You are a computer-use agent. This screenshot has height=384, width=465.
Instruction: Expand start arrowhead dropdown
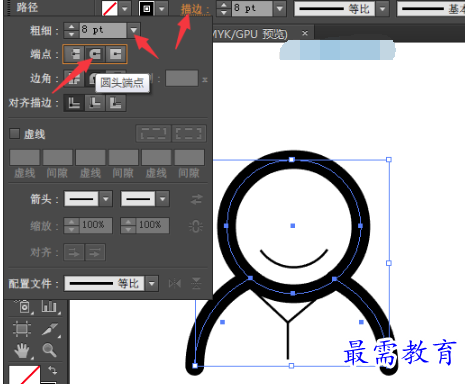pos(106,199)
